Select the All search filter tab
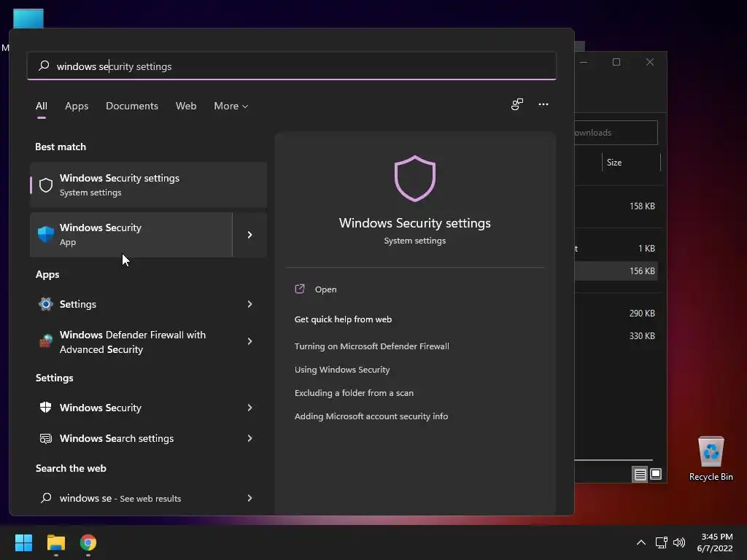Screen dimensions: 747x560 tap(42, 106)
